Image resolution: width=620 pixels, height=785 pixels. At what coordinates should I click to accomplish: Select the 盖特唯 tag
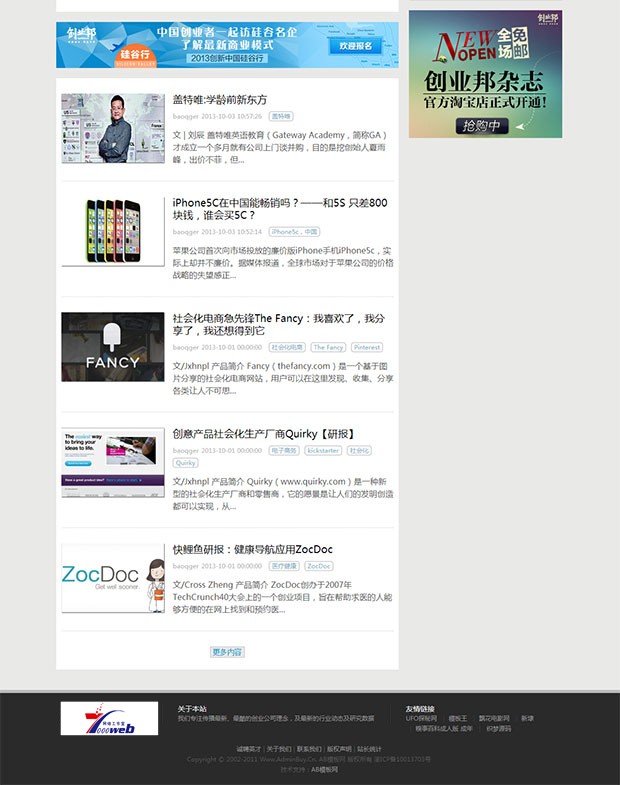281,116
